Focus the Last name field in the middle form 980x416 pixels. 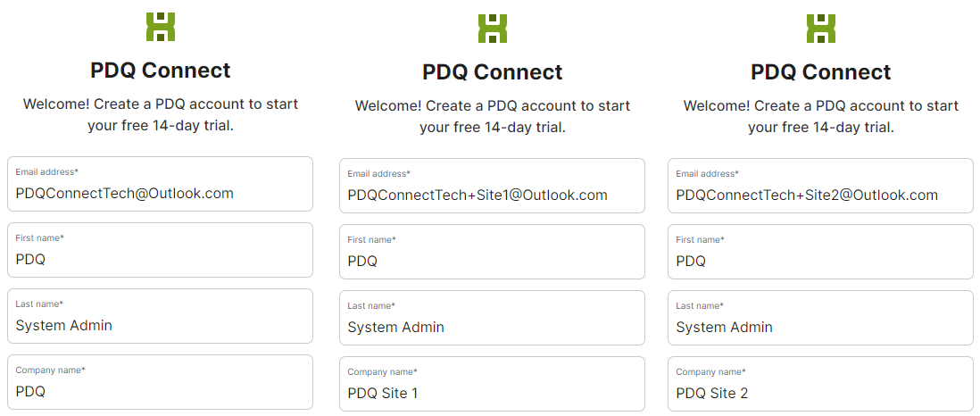pyautogui.click(x=492, y=318)
